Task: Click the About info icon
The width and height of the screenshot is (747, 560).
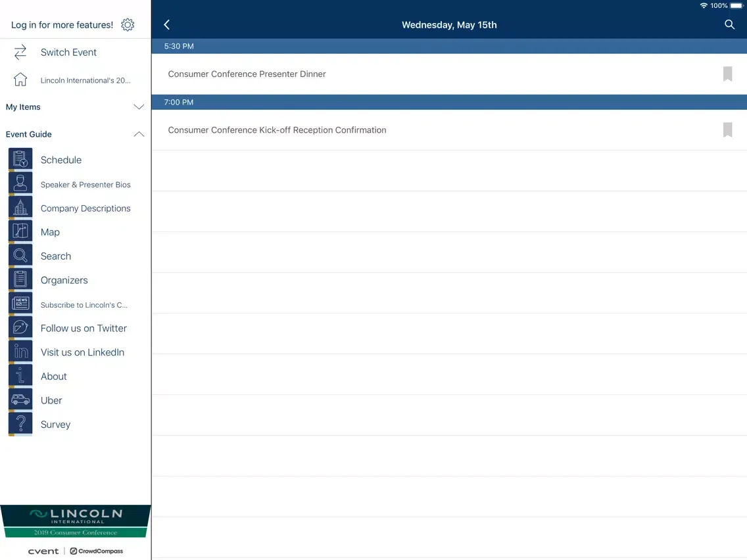Action: pos(20,376)
